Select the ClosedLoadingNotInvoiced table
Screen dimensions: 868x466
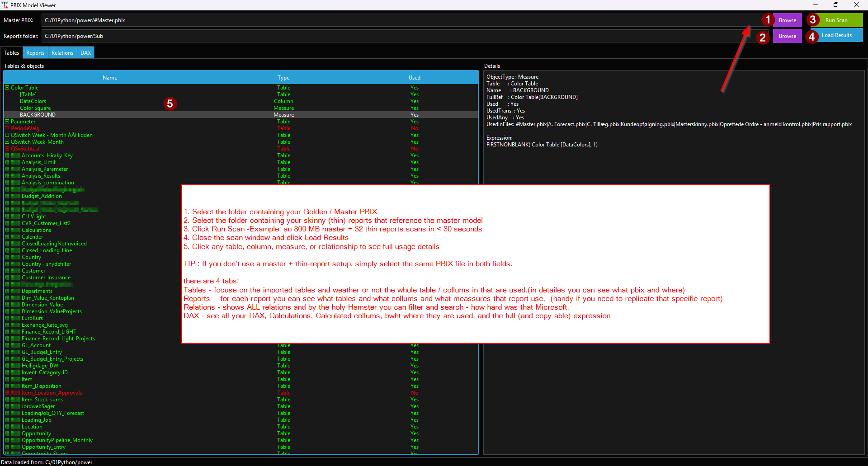point(54,244)
